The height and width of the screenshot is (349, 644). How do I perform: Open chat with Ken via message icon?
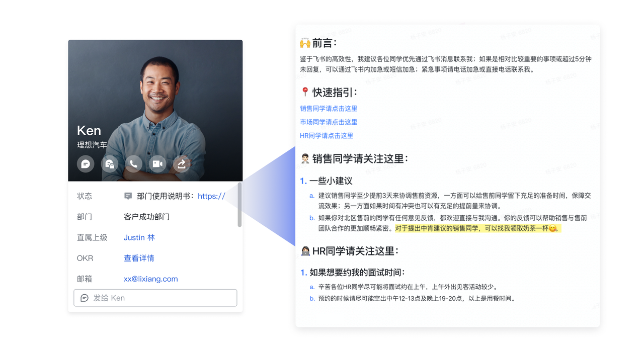pyautogui.click(x=86, y=164)
